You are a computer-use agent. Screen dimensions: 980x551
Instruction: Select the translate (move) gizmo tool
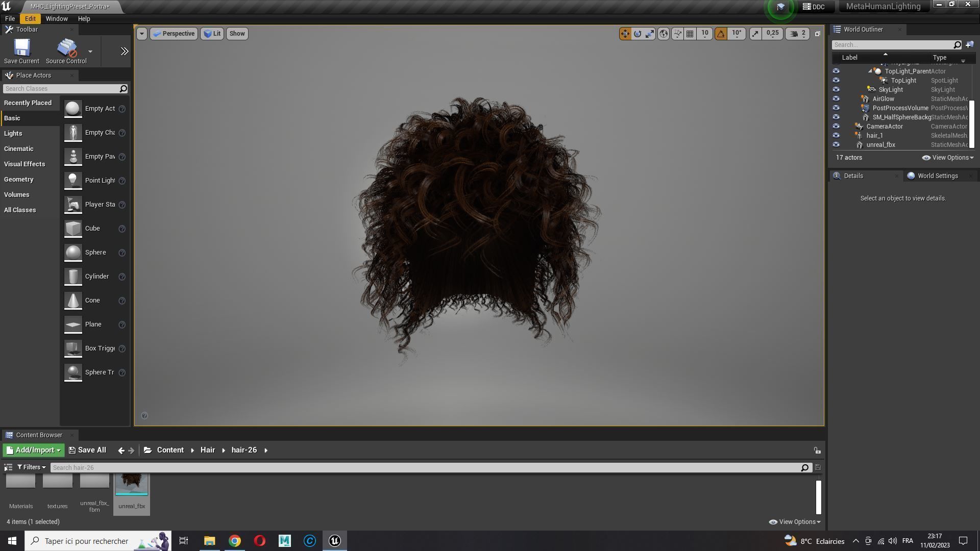click(625, 34)
